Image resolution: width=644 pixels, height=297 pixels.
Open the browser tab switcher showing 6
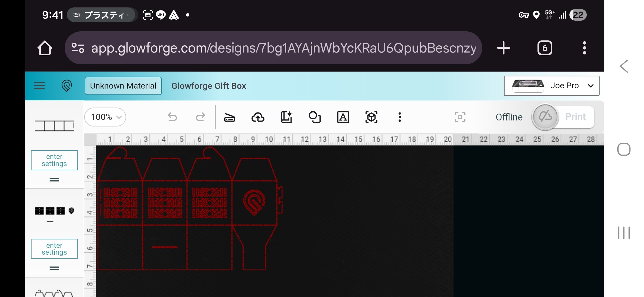tap(545, 48)
